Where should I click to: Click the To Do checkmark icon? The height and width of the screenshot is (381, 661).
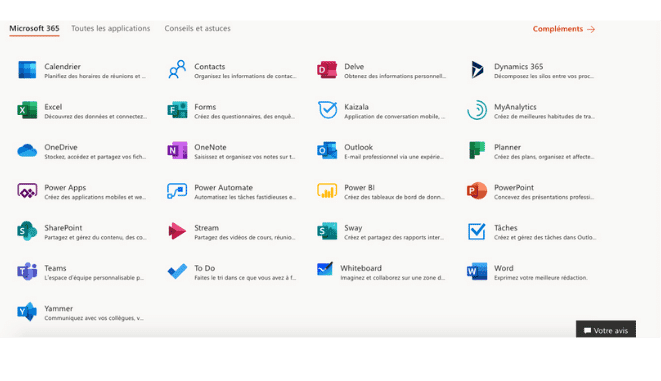tap(177, 271)
